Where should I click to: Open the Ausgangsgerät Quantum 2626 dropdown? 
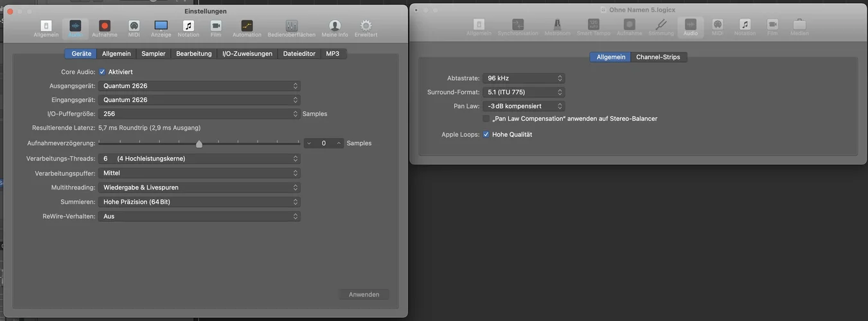click(x=199, y=86)
